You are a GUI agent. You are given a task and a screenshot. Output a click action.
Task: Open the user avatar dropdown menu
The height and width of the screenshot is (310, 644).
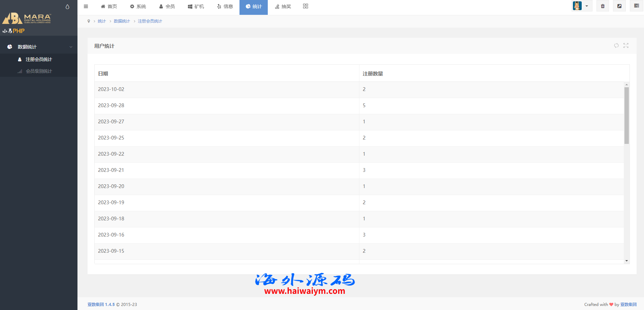click(x=581, y=6)
